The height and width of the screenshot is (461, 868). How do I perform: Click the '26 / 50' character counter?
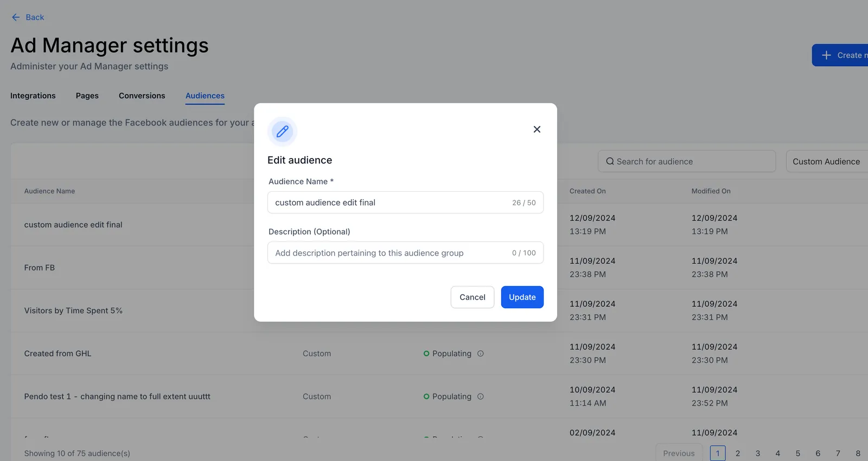point(524,203)
